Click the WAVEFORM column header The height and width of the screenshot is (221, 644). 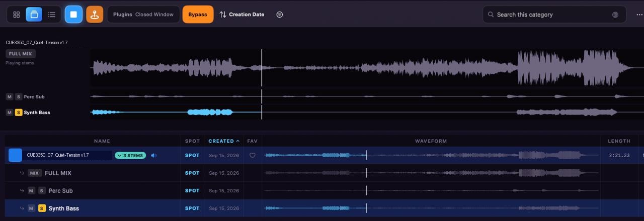click(x=431, y=141)
